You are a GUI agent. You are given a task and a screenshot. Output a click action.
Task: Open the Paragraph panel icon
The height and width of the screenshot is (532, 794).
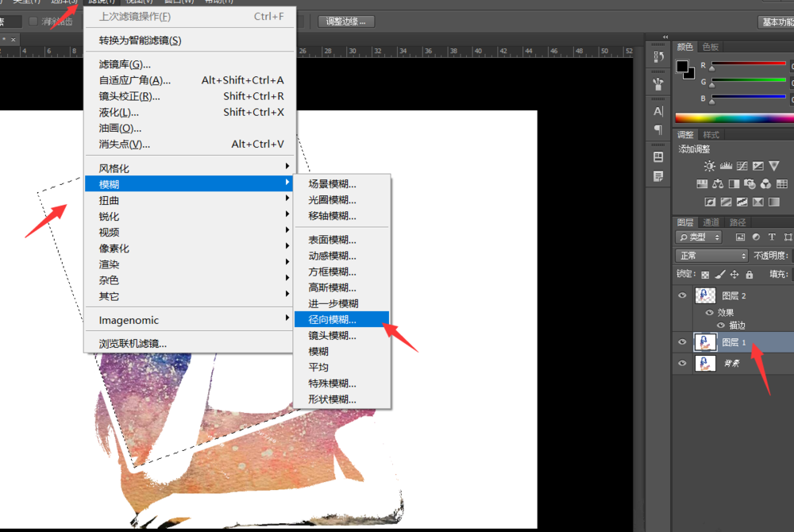pos(658,129)
